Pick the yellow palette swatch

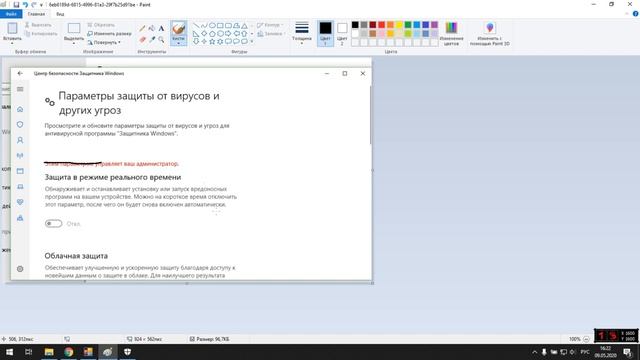[x=399, y=25]
